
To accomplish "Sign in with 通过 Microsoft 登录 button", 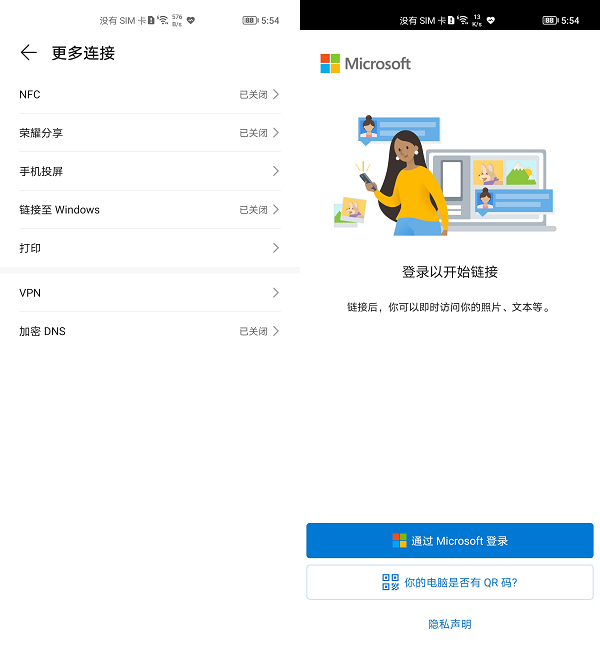I will click(450, 541).
